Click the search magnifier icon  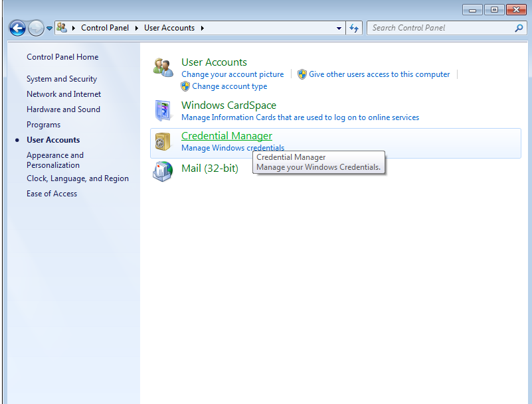pos(519,28)
